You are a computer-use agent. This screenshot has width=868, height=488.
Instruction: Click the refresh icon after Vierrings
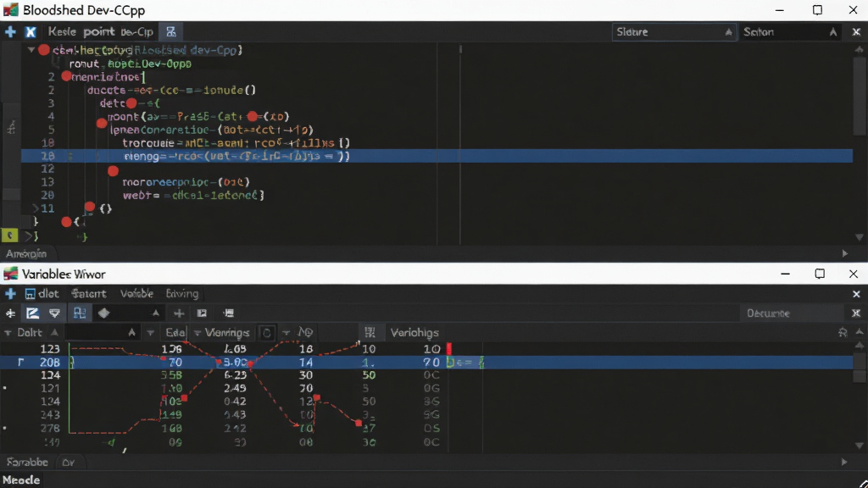tap(267, 333)
